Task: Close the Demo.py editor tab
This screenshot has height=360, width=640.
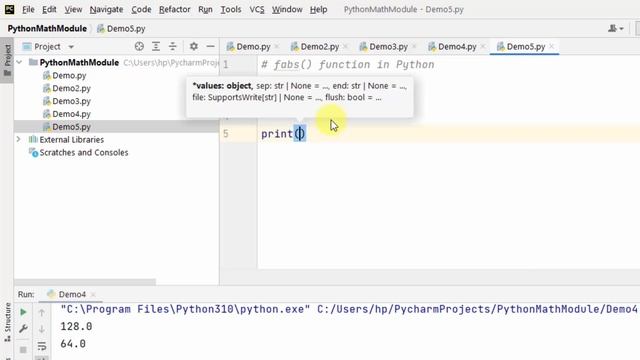Action: [277, 47]
